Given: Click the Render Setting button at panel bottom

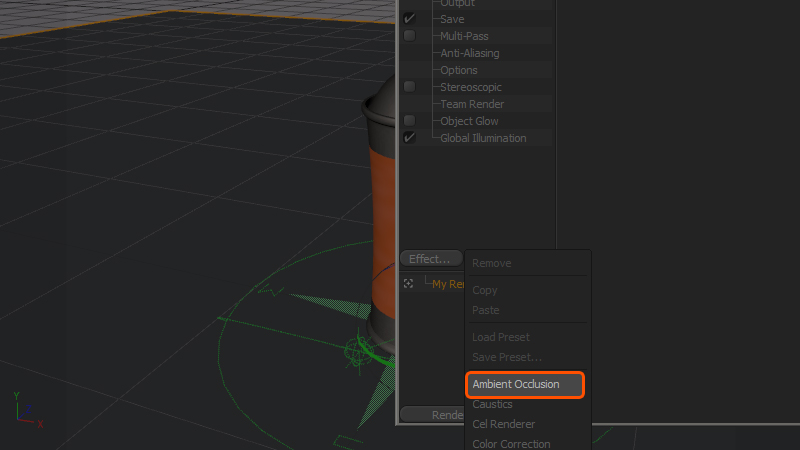Looking at the screenshot, I should click(432, 415).
